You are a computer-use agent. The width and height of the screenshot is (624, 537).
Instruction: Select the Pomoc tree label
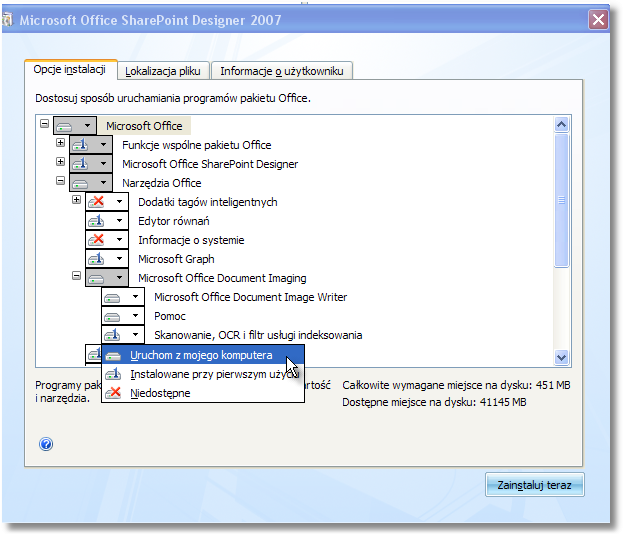pos(170,316)
